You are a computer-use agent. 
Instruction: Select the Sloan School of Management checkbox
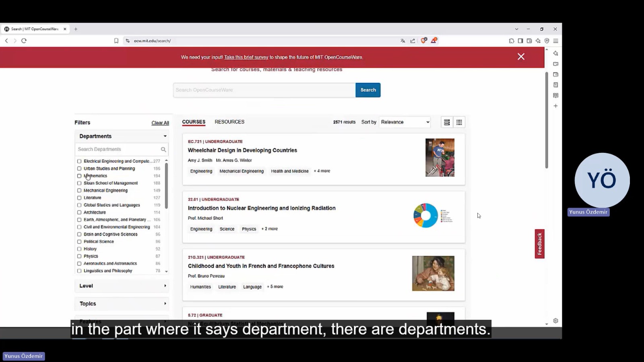[79, 183]
